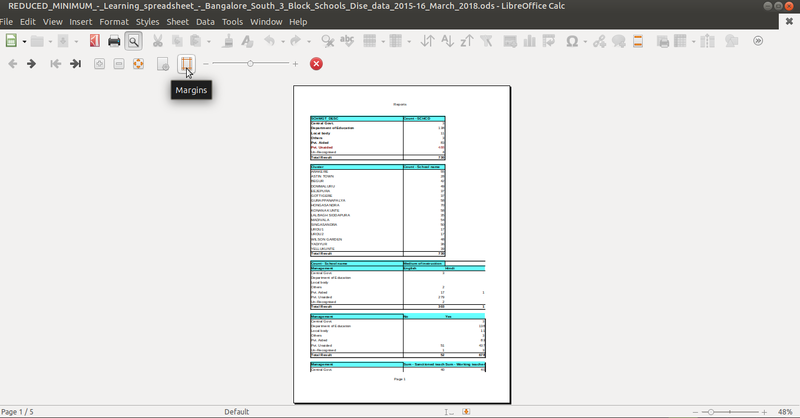Click the Page 1 / 5 status text
The height and width of the screenshot is (418, 800).
point(17,411)
